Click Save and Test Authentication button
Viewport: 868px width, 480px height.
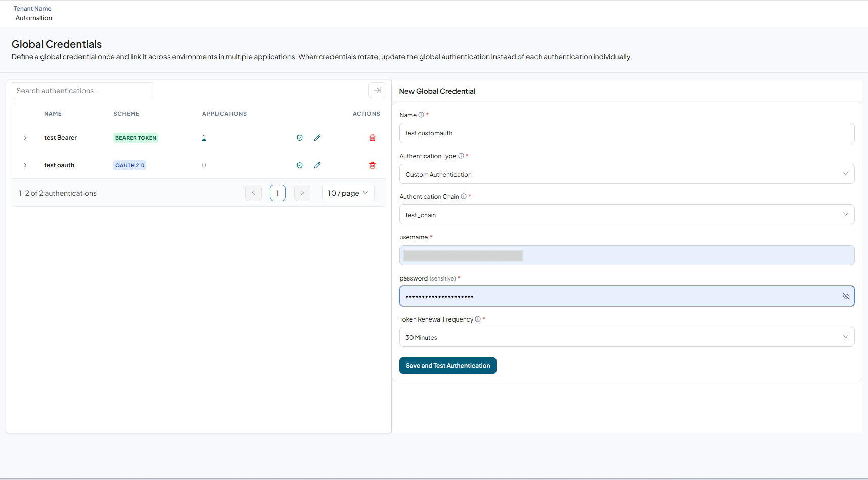448,366
